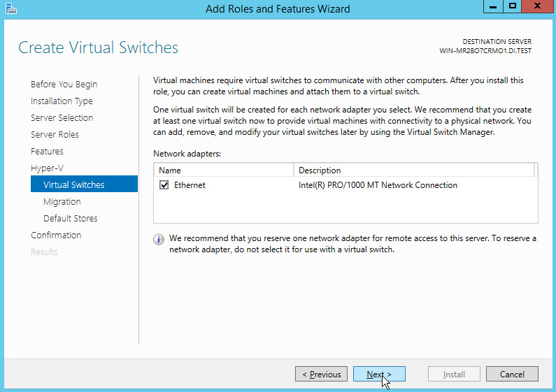Click the wizard icon in title bar
The width and height of the screenshot is (556, 392).
(x=9, y=8)
